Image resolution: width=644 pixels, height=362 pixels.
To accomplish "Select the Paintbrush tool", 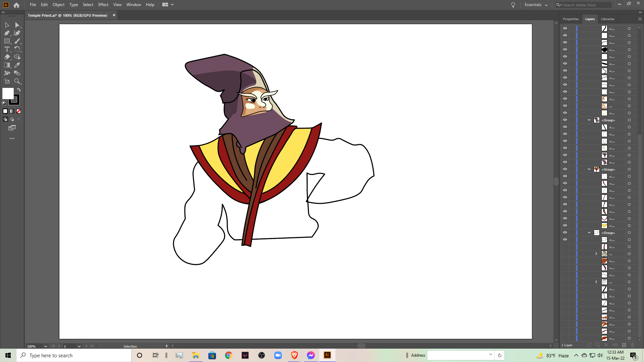I will click(x=17, y=41).
